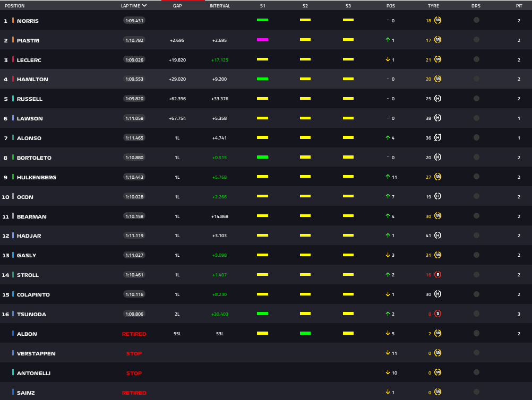Click Verstappen's yellow position-loss arrow

[388, 353]
